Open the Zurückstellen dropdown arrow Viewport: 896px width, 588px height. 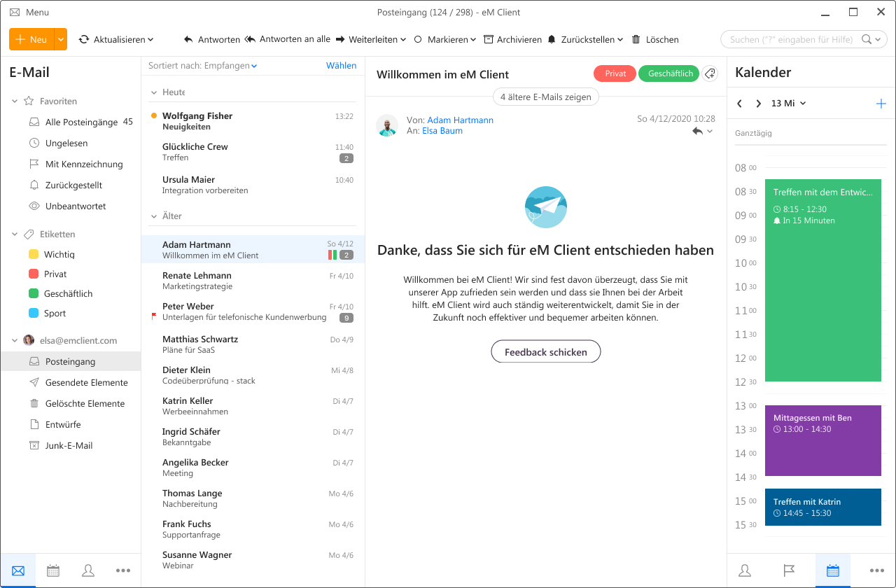620,40
